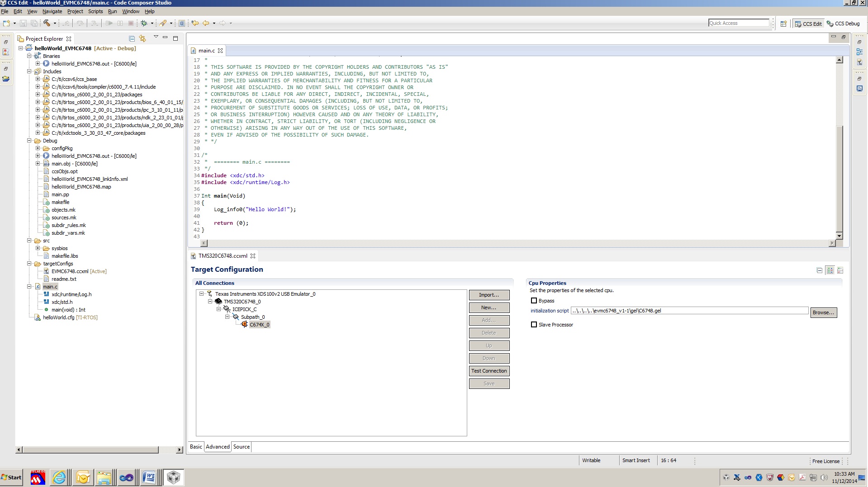
Task: Open the Console view icon in right trim
Action: point(859,89)
